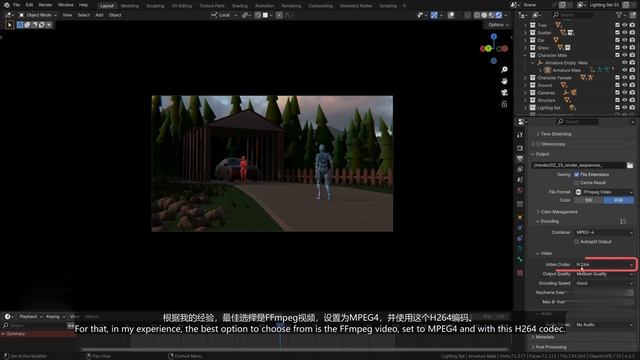Viewport: 640px width, 360px height.
Task: Enable Autosplit Output checkbox
Action: (x=577, y=242)
